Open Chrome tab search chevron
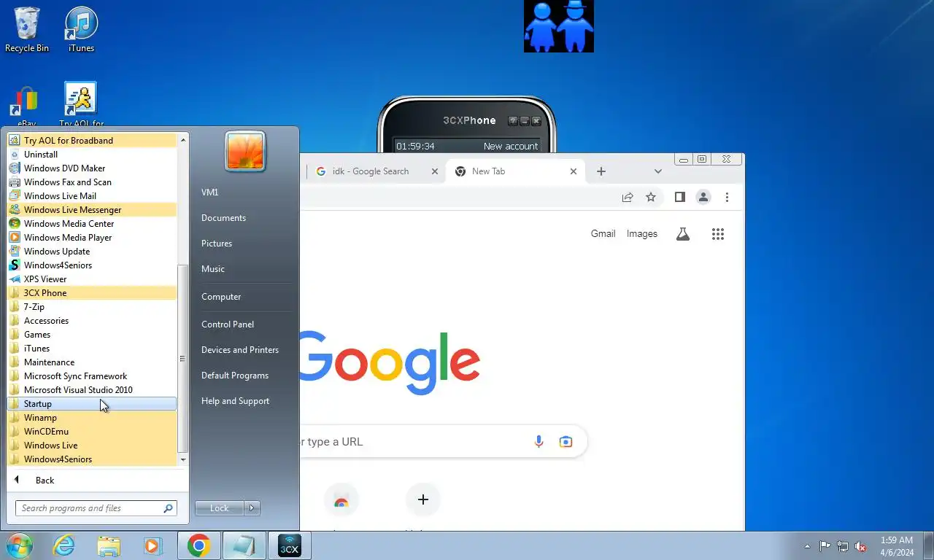Viewport: 934px width, 560px height. pyautogui.click(x=658, y=171)
